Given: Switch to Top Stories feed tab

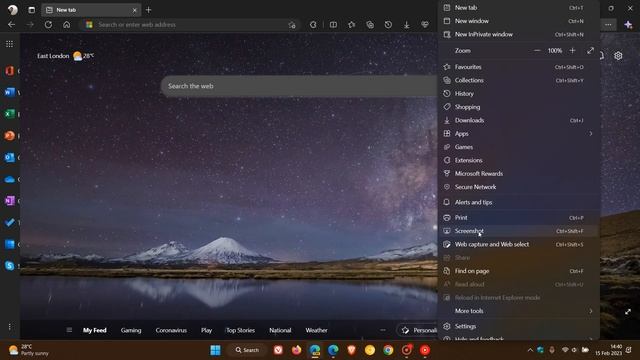Looking at the screenshot, I should coord(240,330).
